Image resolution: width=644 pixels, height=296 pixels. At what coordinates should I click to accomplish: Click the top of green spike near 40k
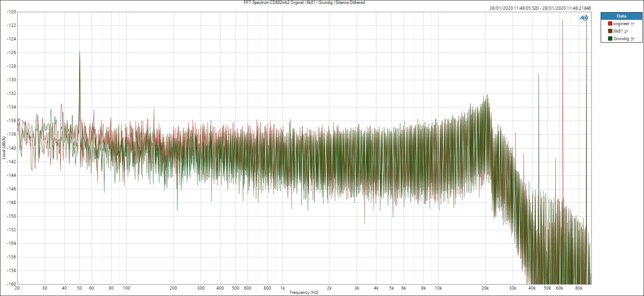(538, 74)
